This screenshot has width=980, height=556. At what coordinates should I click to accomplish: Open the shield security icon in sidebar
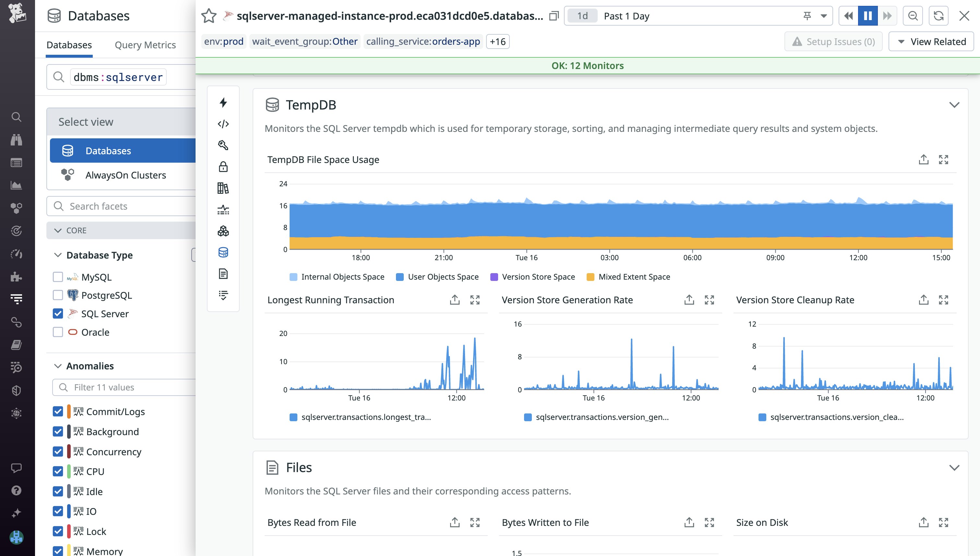(17, 390)
